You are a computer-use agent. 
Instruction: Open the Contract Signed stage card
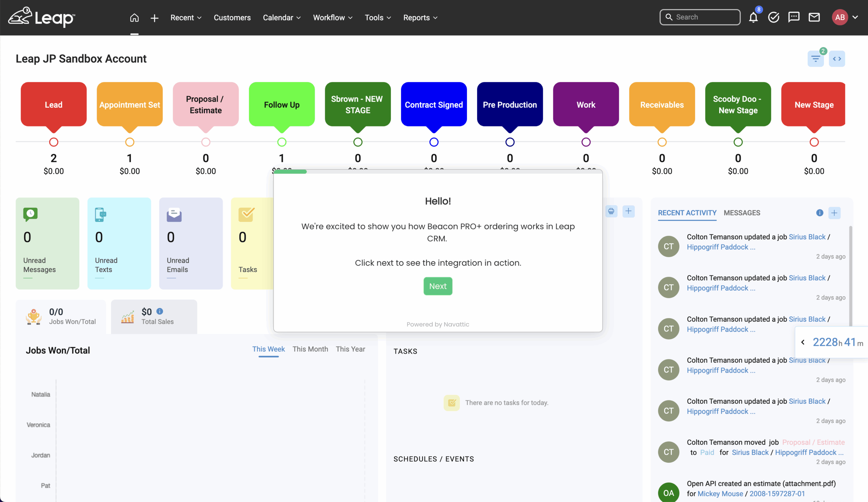pos(434,105)
